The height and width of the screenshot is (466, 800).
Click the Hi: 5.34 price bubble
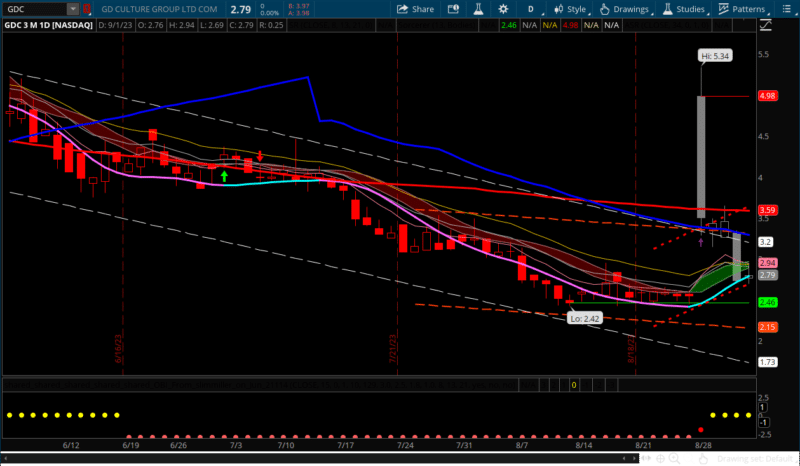[715, 56]
